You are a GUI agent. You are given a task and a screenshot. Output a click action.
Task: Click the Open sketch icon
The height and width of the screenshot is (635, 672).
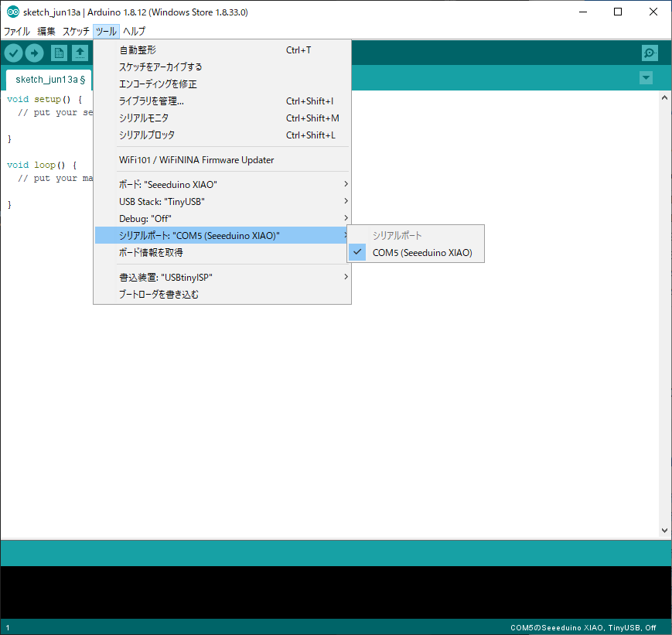tap(80, 53)
